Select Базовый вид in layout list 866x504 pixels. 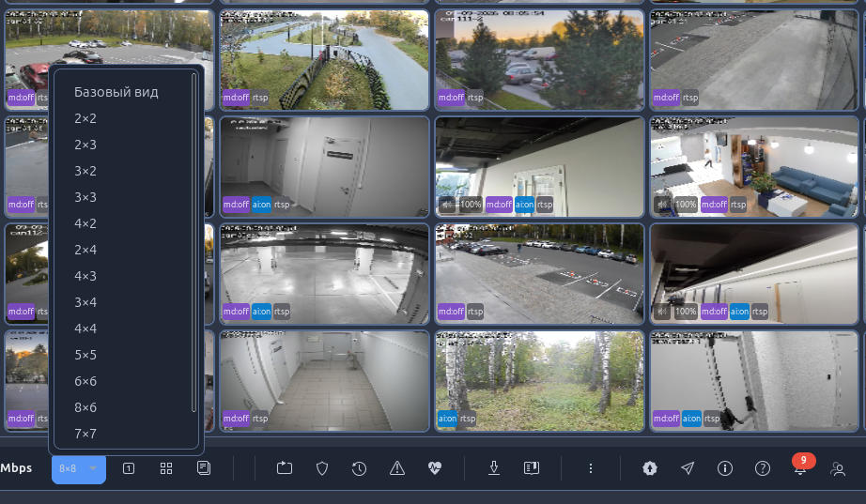pos(116,92)
